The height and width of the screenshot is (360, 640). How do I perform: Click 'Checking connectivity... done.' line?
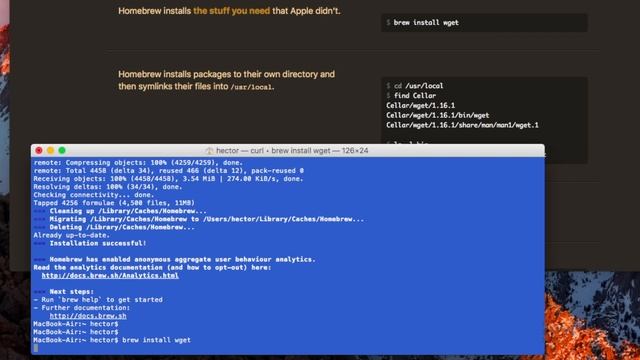[94, 195]
